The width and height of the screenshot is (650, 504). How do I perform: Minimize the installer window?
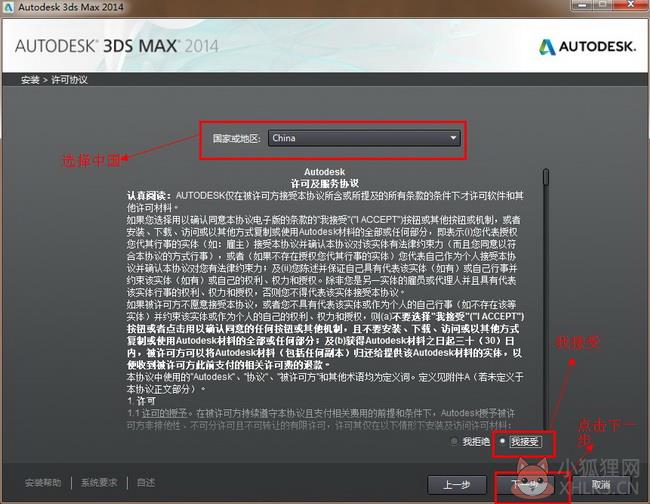(582, 5)
